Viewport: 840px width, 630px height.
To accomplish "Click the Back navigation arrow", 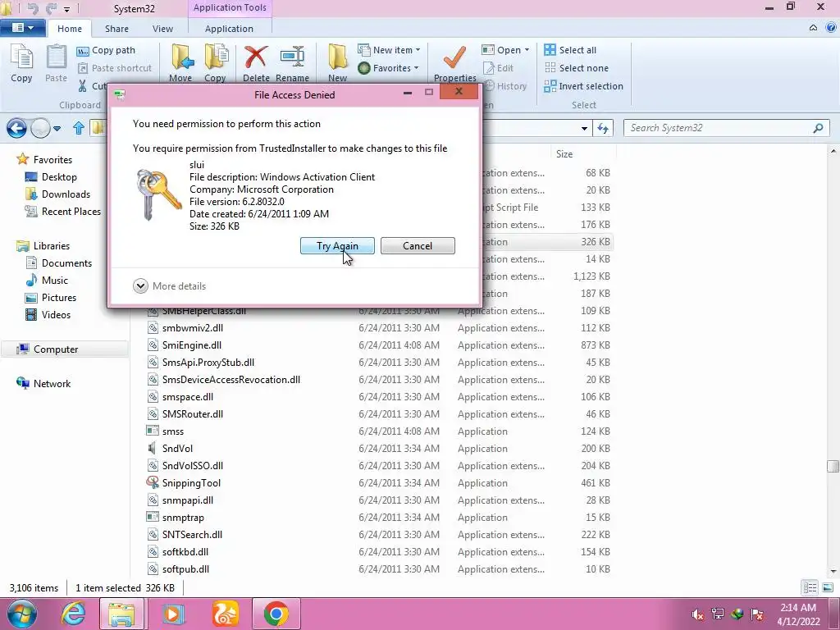I will pyautogui.click(x=16, y=128).
